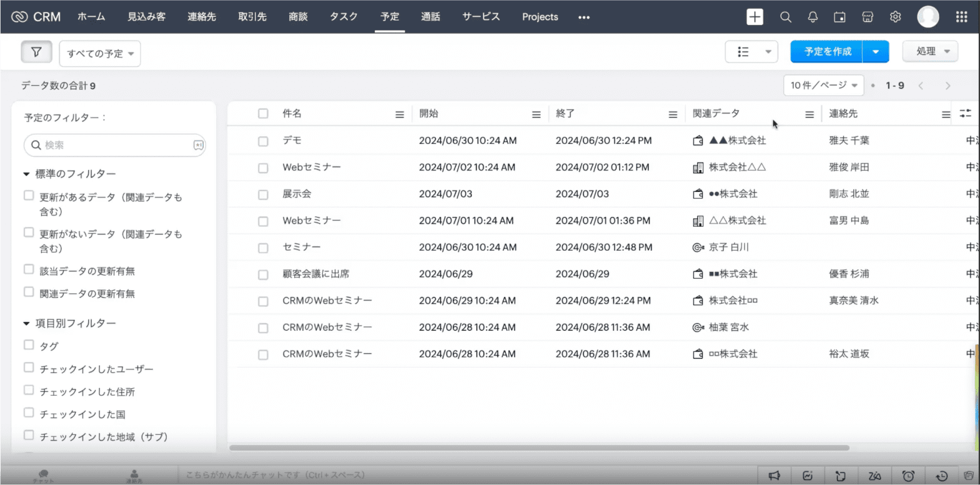Open 顧客会議に出席 record link
980x485 pixels.
(x=316, y=274)
